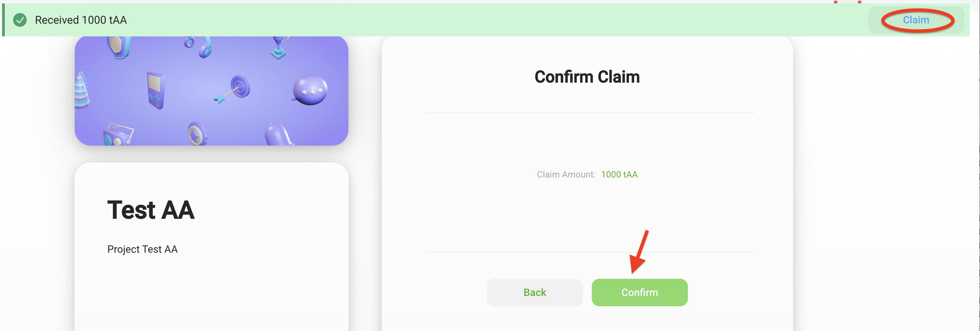
Task: Click the radio icon in banner
Action: (x=118, y=135)
